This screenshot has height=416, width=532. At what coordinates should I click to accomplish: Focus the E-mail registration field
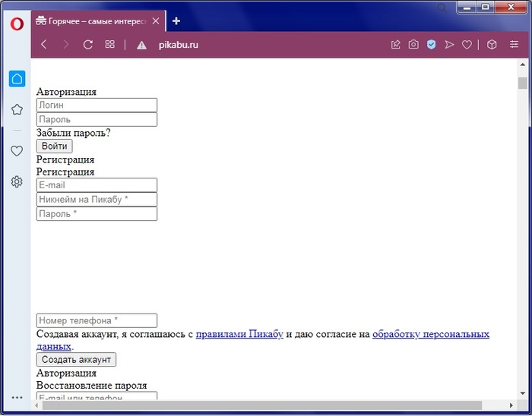tap(97, 185)
